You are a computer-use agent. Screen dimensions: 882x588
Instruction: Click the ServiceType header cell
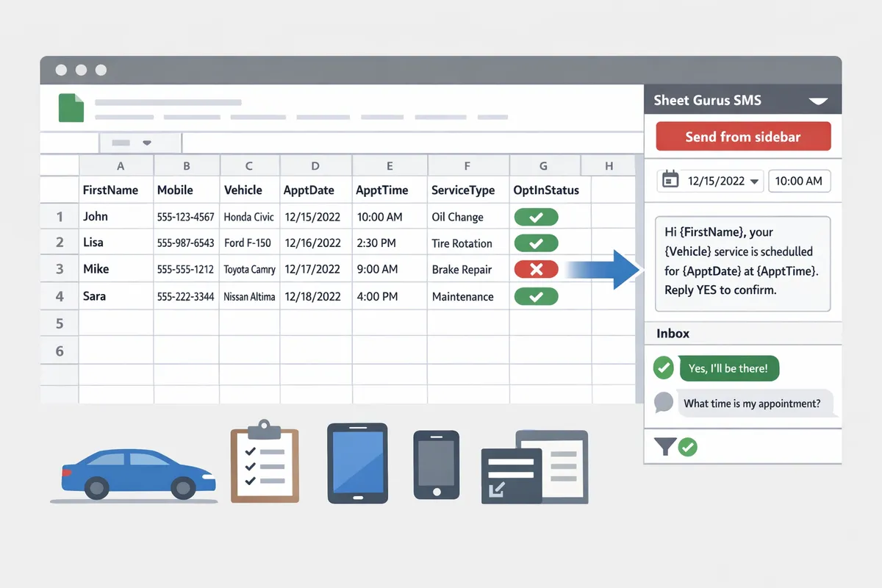tap(467, 190)
